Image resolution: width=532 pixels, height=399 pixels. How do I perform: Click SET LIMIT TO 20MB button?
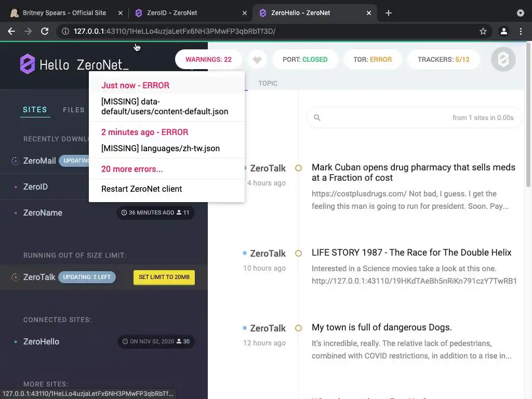click(x=164, y=277)
